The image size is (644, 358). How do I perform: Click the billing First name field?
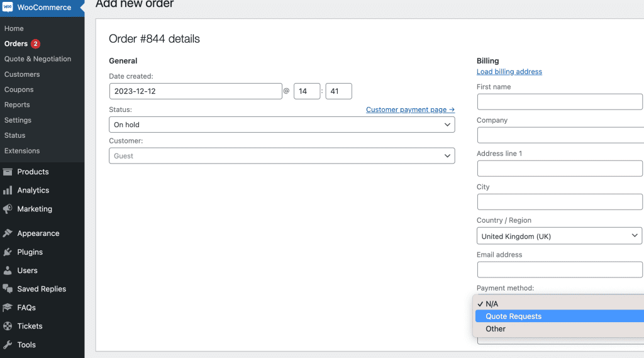tap(560, 101)
